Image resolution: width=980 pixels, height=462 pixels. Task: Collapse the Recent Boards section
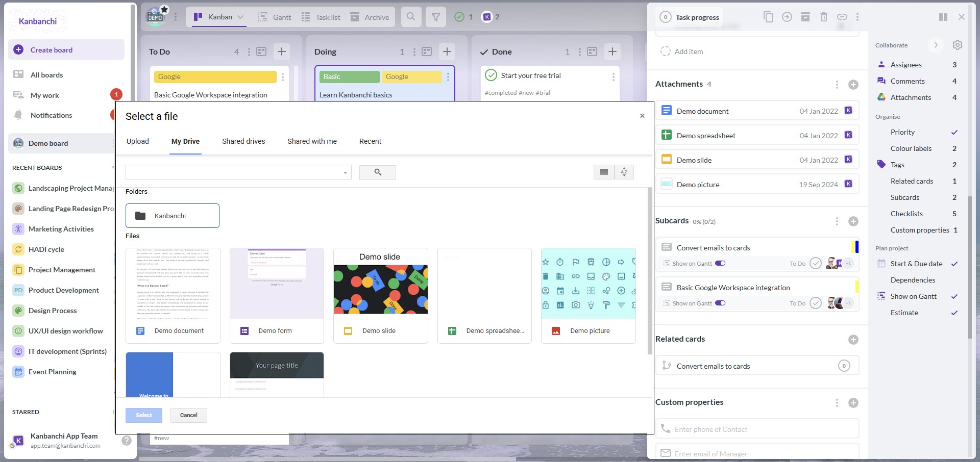coord(113,167)
